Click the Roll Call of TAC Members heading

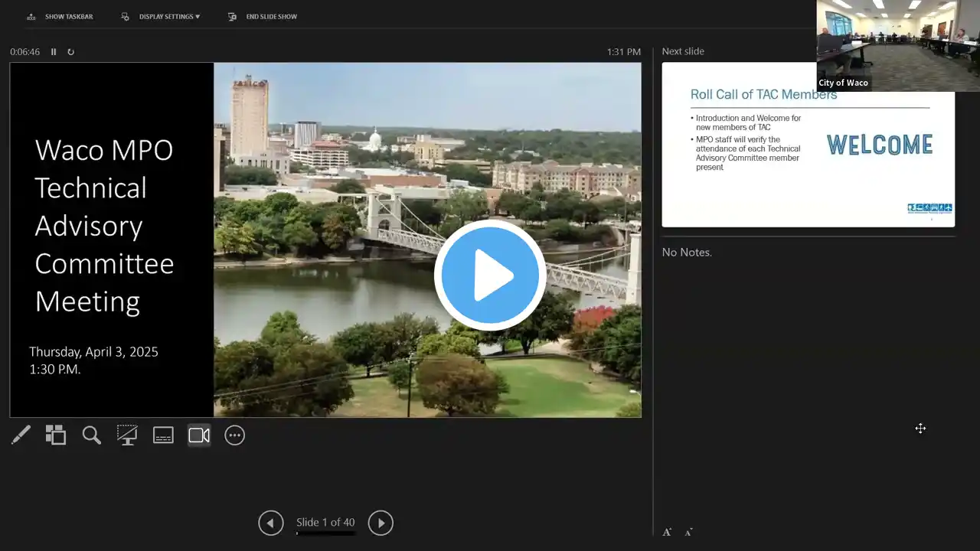pos(764,95)
